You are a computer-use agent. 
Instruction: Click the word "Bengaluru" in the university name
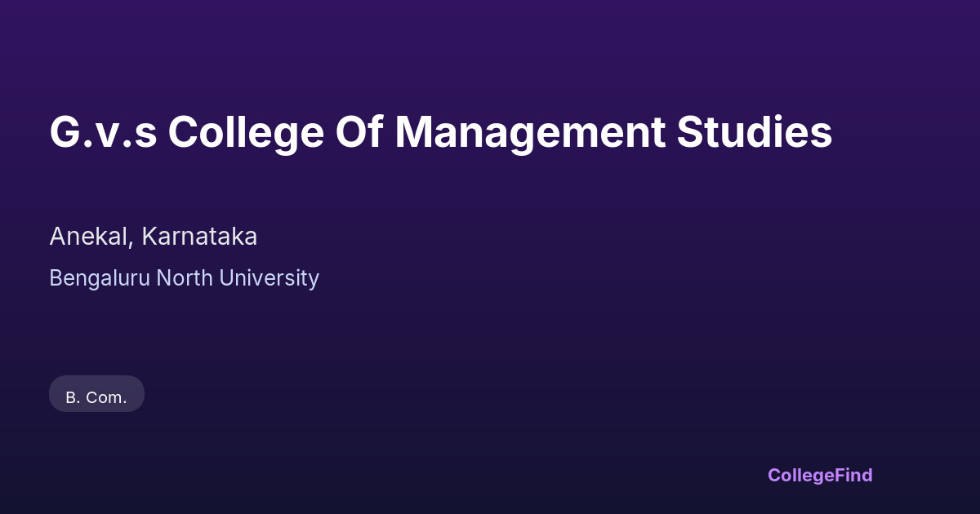point(100,278)
